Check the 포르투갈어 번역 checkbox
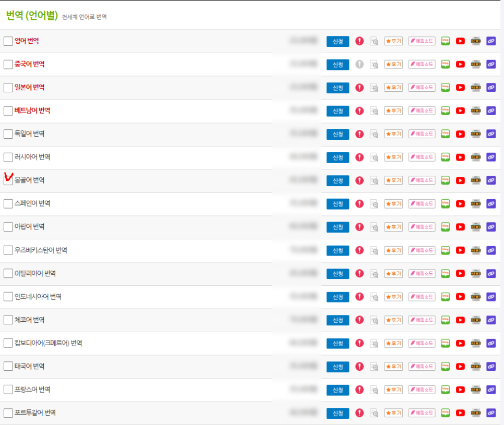The image size is (504, 425). (x=8, y=413)
